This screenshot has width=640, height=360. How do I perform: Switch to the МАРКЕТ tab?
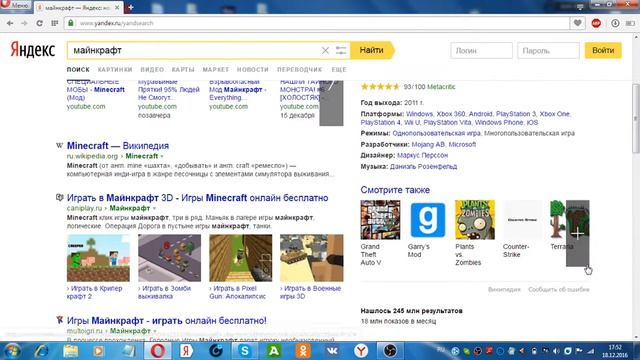(216, 69)
